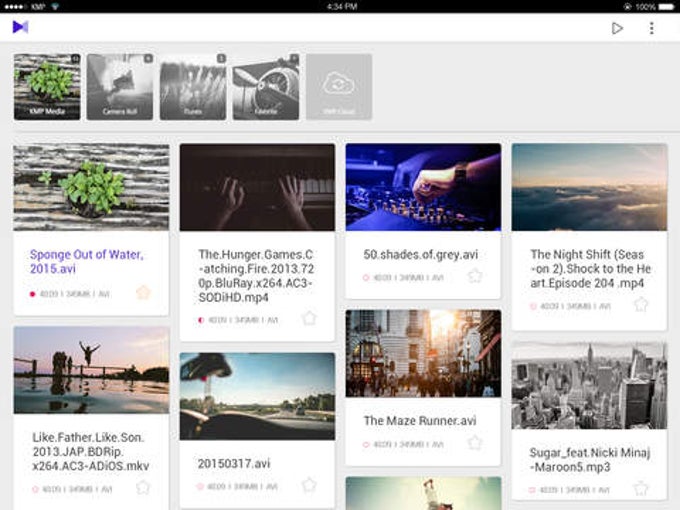Select 'The Maze Runner.avi' title
This screenshot has height=510, width=680.
420,421
